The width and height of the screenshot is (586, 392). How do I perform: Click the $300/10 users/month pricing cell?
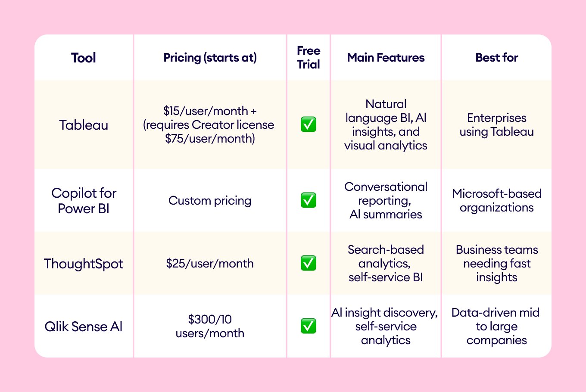210,327
